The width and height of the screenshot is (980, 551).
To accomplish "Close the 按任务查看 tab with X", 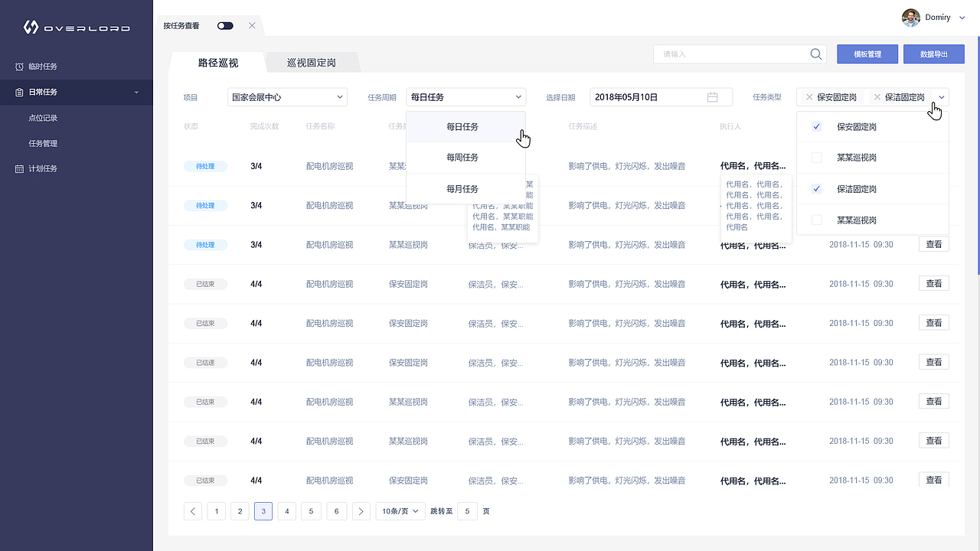I will (x=252, y=26).
